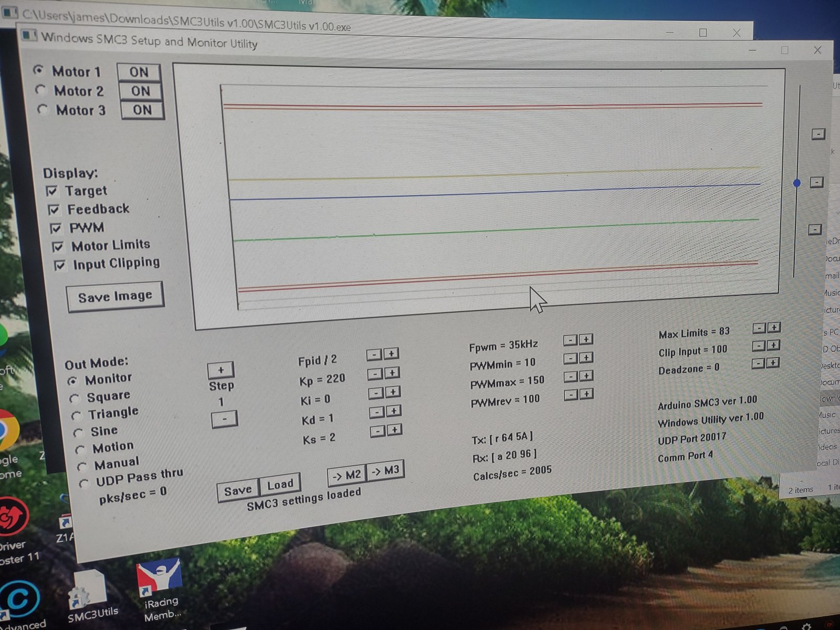840x630 pixels.
Task: Decrease Max Limits with minus
Action: click(x=759, y=329)
